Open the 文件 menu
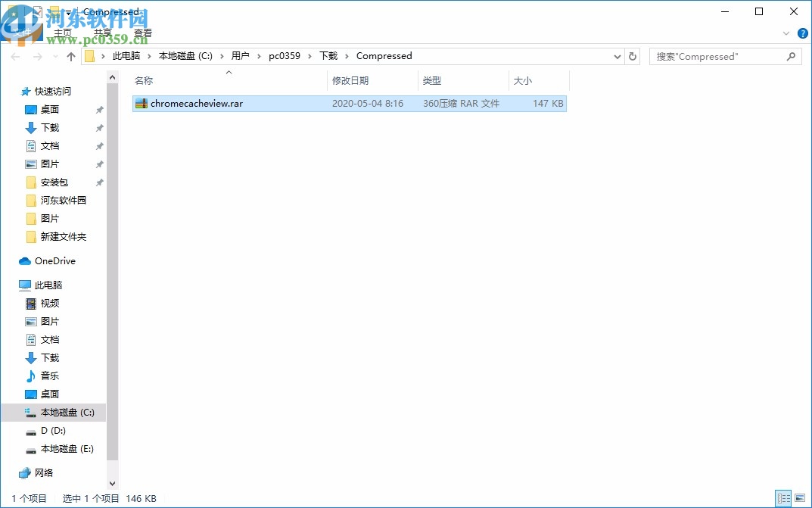Image resolution: width=812 pixels, height=508 pixels. coord(23,33)
